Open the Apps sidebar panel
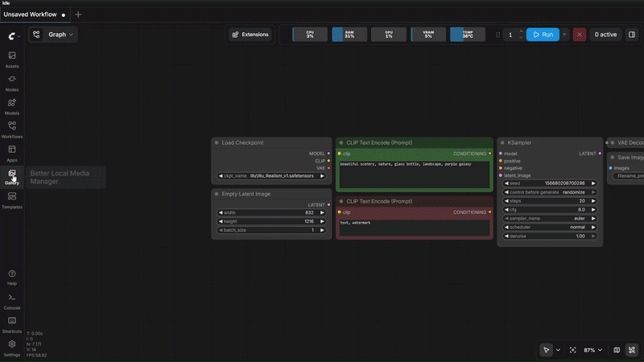This screenshot has height=362, width=644. (x=12, y=154)
